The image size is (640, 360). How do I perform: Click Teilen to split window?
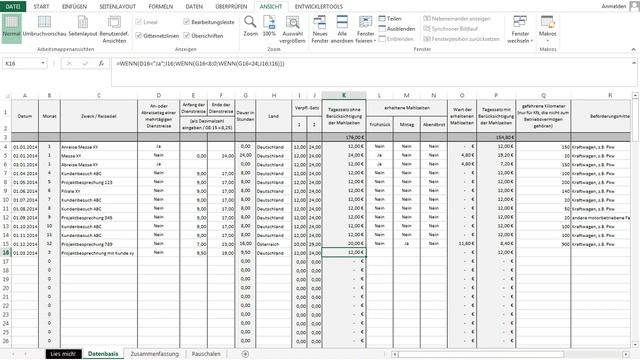point(390,18)
